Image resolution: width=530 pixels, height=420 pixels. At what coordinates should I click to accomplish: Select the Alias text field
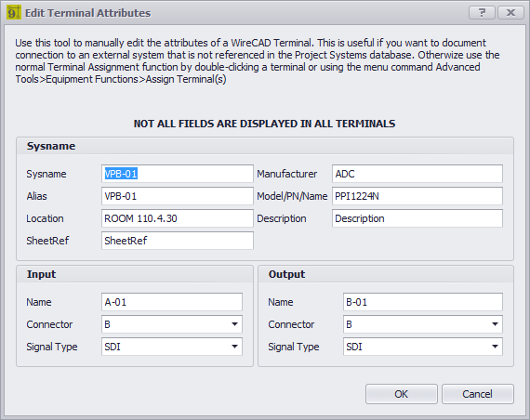177,196
